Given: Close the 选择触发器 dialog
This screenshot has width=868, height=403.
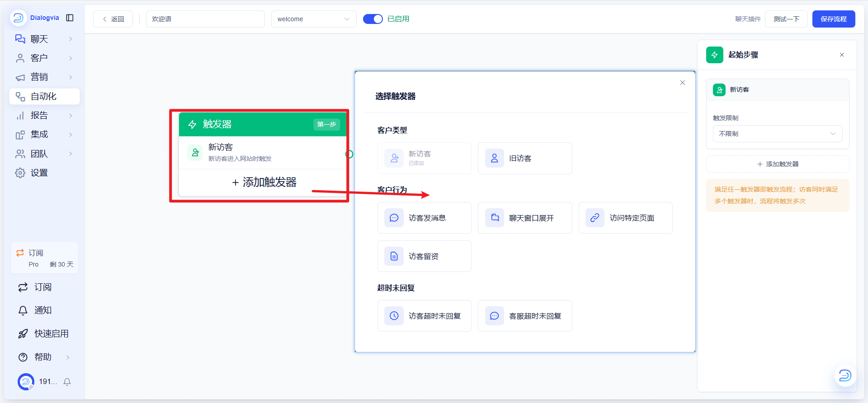Looking at the screenshot, I should tap(683, 83).
